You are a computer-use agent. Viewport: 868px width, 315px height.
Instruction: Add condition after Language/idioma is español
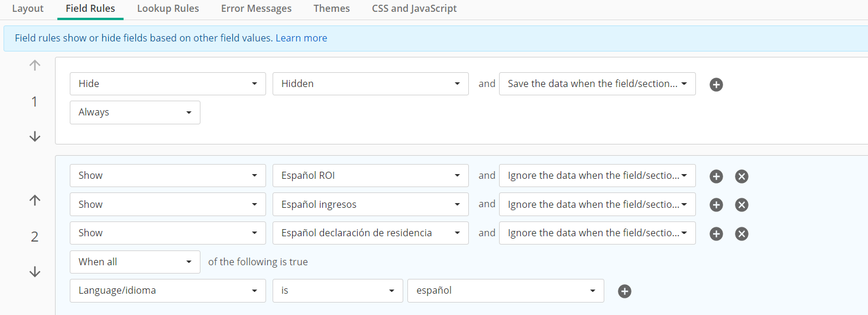click(x=624, y=291)
